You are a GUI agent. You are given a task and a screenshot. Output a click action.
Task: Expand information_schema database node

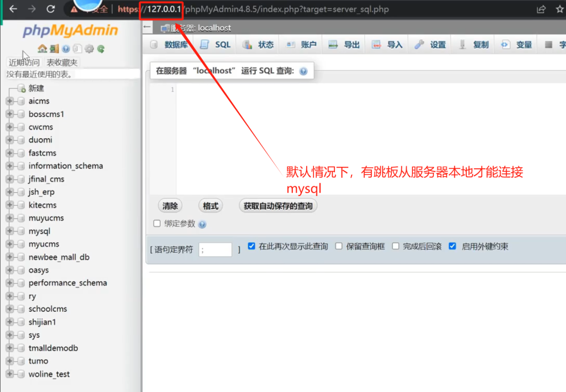[x=10, y=166]
